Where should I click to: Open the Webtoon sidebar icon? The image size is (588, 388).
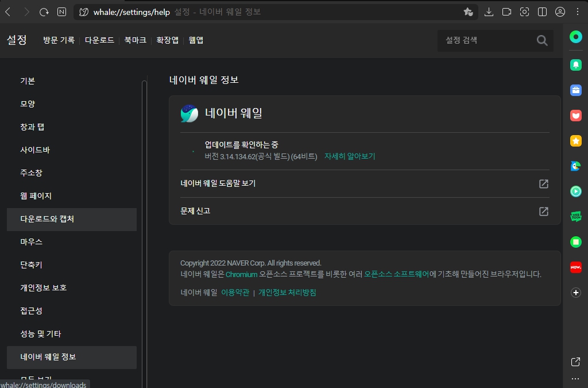pyautogui.click(x=575, y=217)
